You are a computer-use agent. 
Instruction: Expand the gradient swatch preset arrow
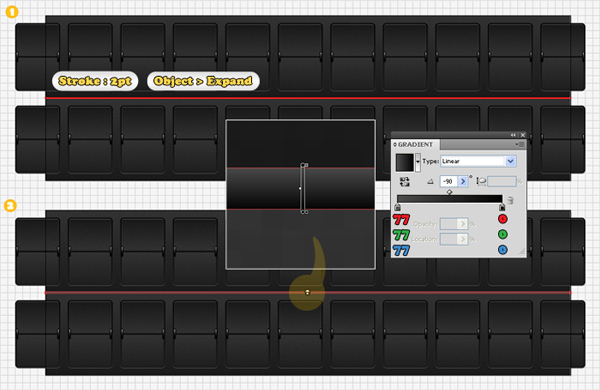[417, 162]
